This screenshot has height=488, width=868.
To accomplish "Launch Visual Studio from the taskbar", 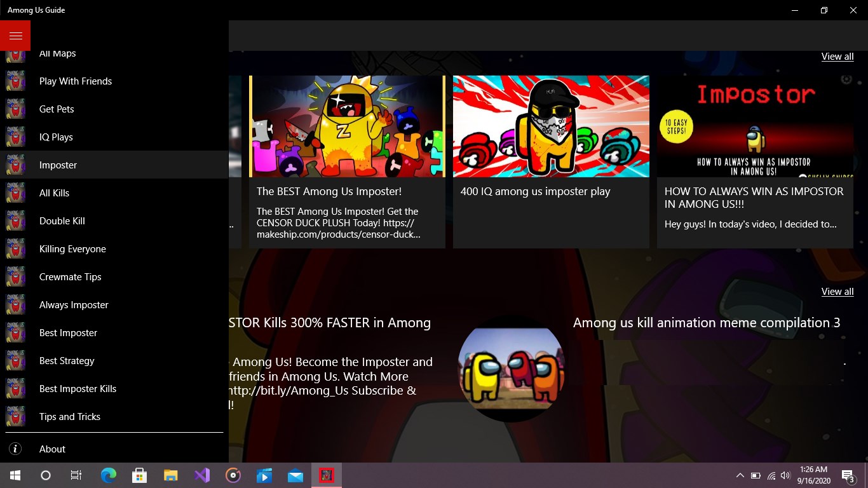I will pos(202,475).
